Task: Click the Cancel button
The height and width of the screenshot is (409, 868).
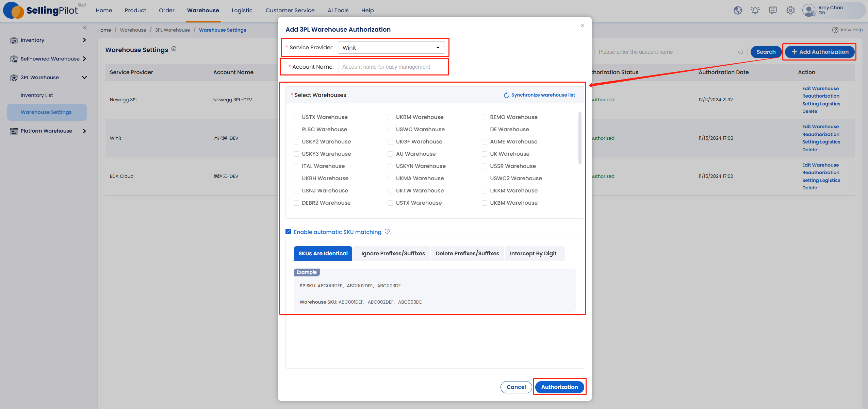Action: point(516,387)
